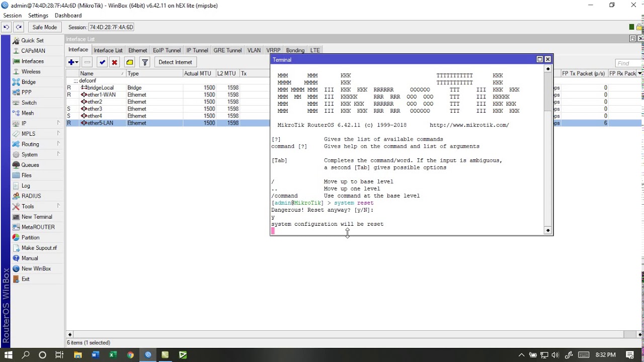Switch to the Bonding tab
The image size is (644, 362).
point(295,50)
